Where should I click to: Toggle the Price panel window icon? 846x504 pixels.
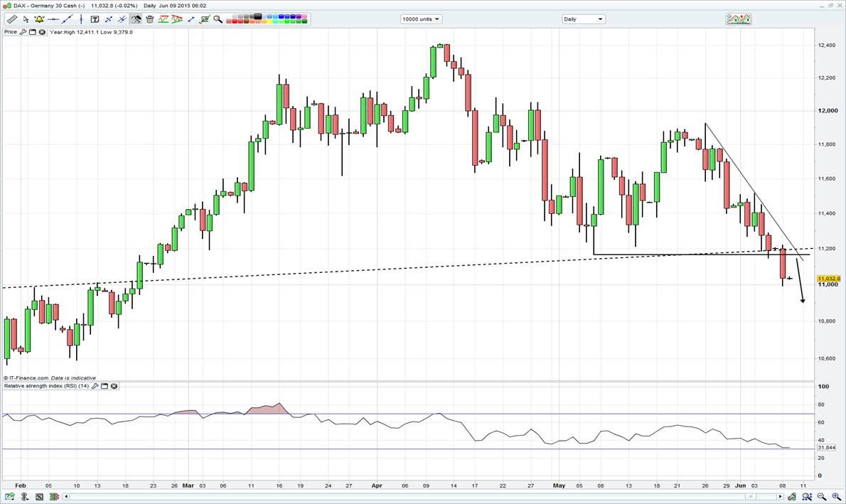point(33,32)
